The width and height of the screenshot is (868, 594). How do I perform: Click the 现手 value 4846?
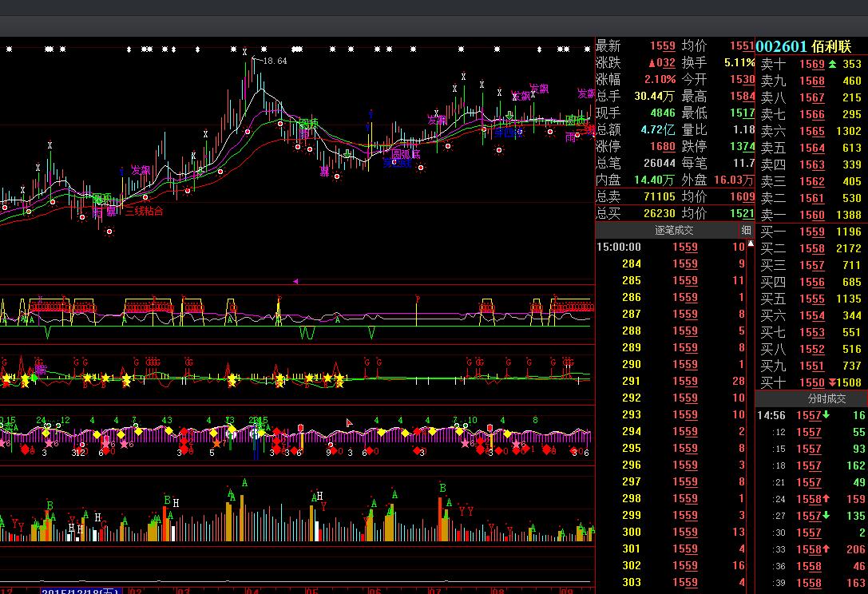pyautogui.click(x=663, y=113)
